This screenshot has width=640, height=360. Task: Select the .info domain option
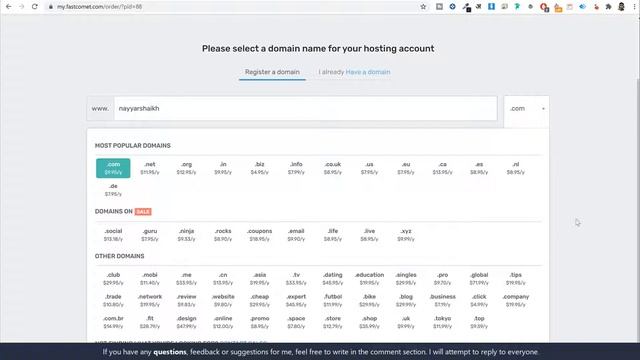coord(296,168)
